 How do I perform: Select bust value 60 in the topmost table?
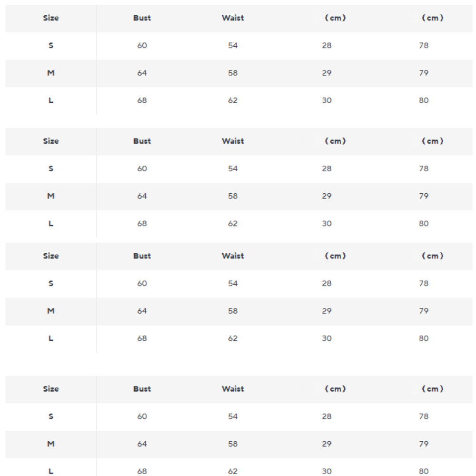pos(142,46)
